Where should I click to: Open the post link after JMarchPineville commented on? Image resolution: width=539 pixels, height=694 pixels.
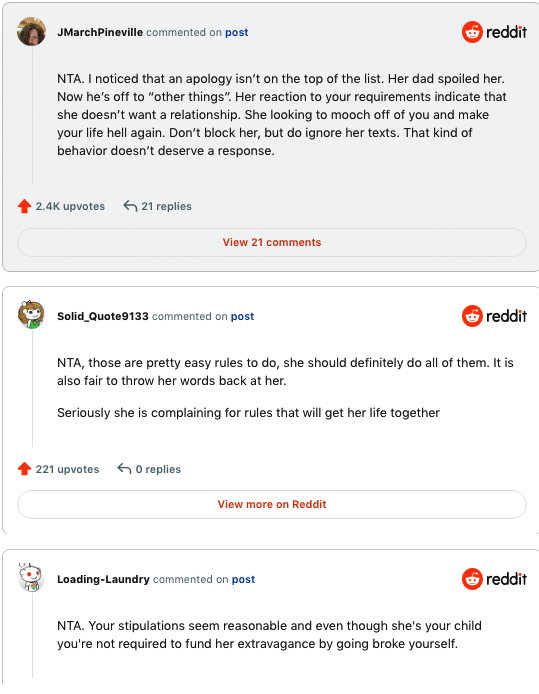pos(237,33)
